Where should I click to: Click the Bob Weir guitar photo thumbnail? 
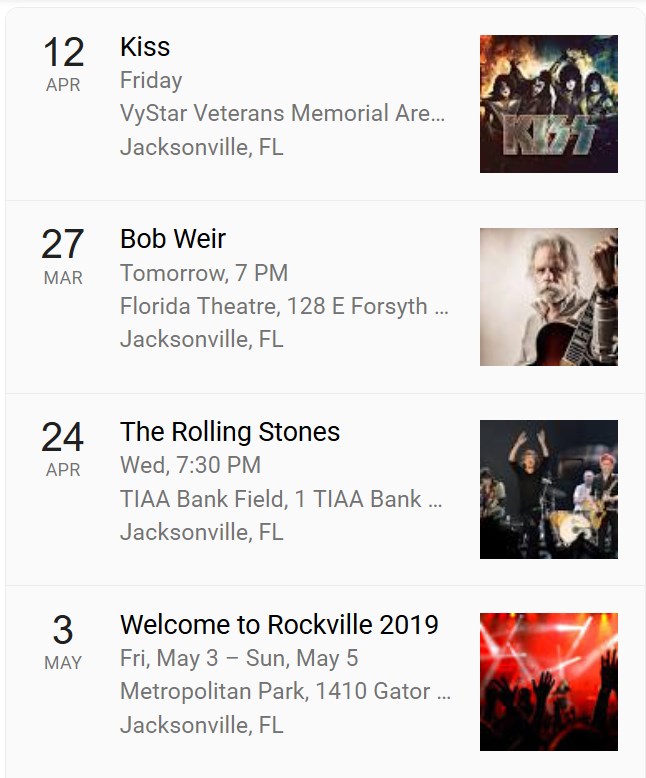[x=548, y=297]
